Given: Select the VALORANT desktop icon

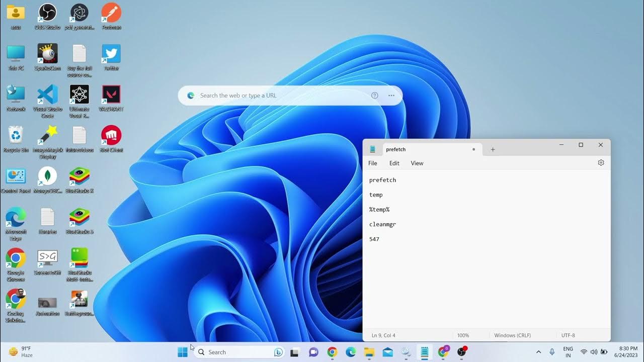Looking at the screenshot, I should [111, 96].
